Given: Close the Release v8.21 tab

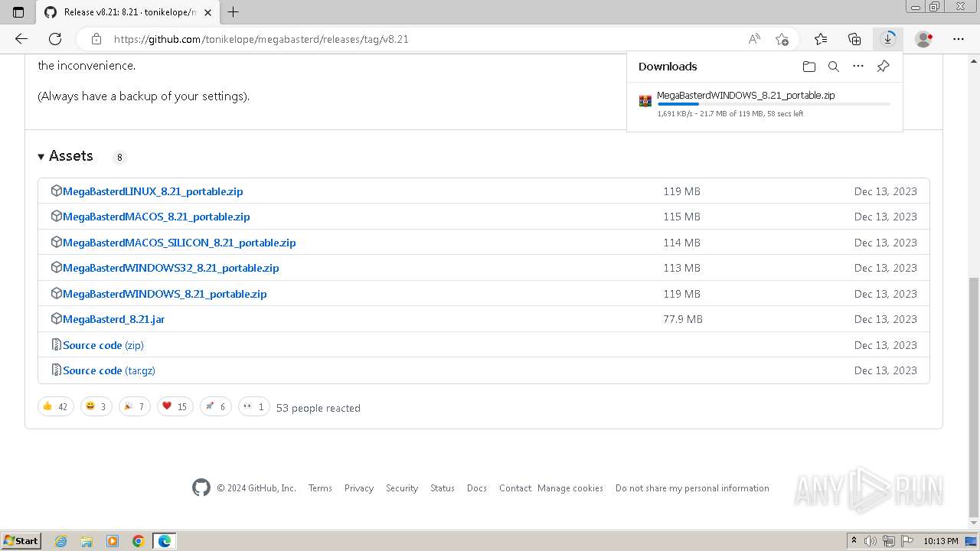Looking at the screenshot, I should [208, 12].
